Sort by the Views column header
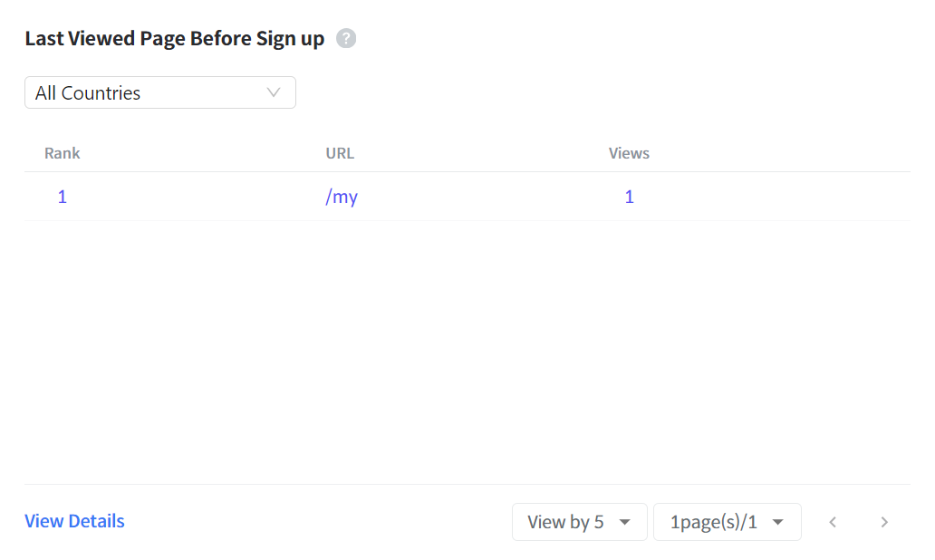The image size is (935, 560). point(629,153)
